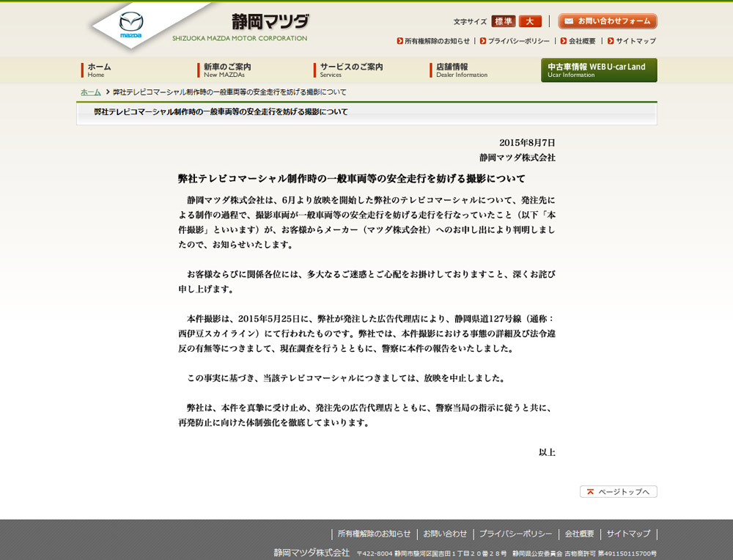Set font size to 標準
Image resolution: width=733 pixels, height=560 pixels.
click(x=503, y=22)
